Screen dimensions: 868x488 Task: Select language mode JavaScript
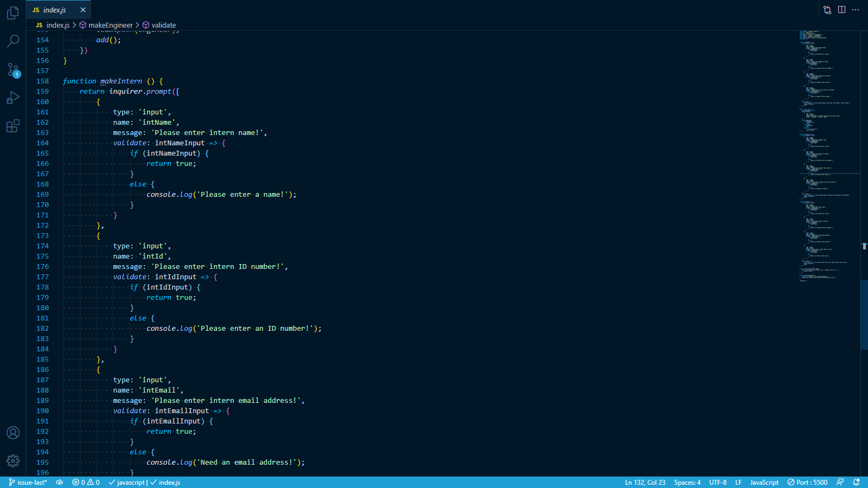[x=764, y=483]
